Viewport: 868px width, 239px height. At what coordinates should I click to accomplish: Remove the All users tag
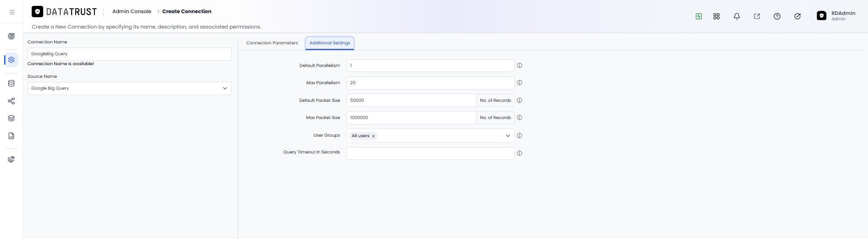pos(374,136)
